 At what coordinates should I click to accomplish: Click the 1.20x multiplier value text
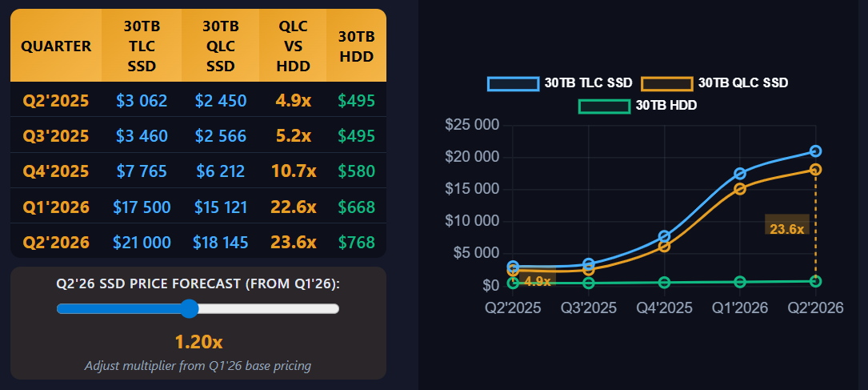point(198,342)
